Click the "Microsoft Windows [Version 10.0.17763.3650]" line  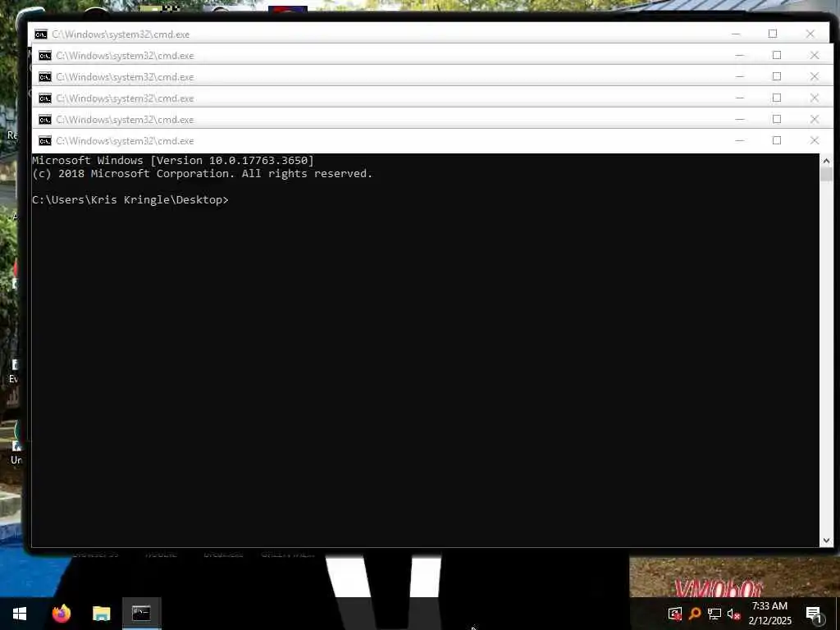(173, 160)
